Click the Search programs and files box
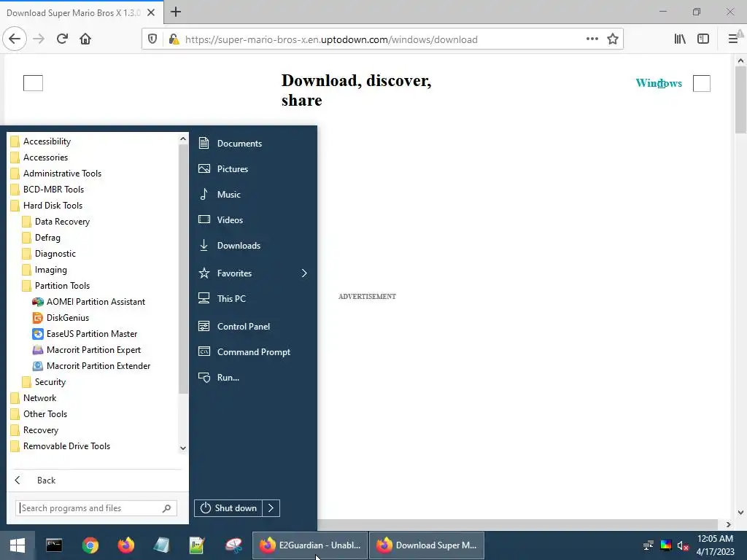Image resolution: width=747 pixels, height=560 pixels. click(x=96, y=508)
